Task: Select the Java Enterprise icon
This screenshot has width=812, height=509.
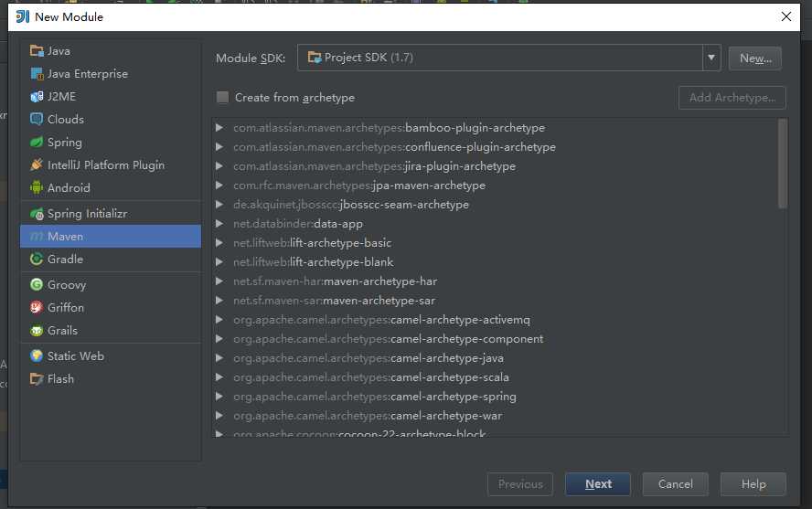Action: [37, 74]
